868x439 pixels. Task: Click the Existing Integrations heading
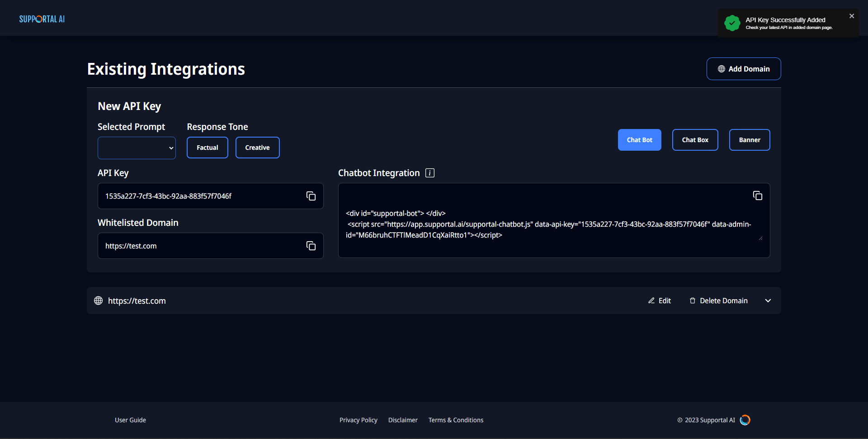point(166,69)
